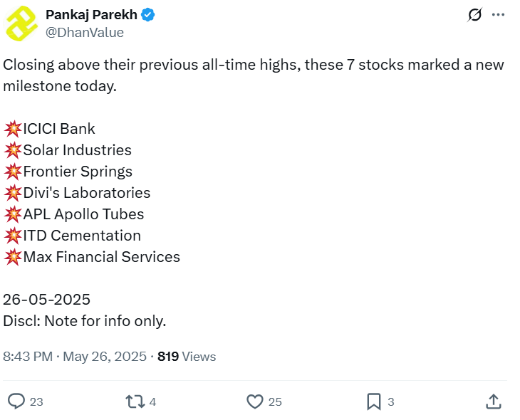
Task: Open the @DhanValue handle link
Action: click(84, 32)
